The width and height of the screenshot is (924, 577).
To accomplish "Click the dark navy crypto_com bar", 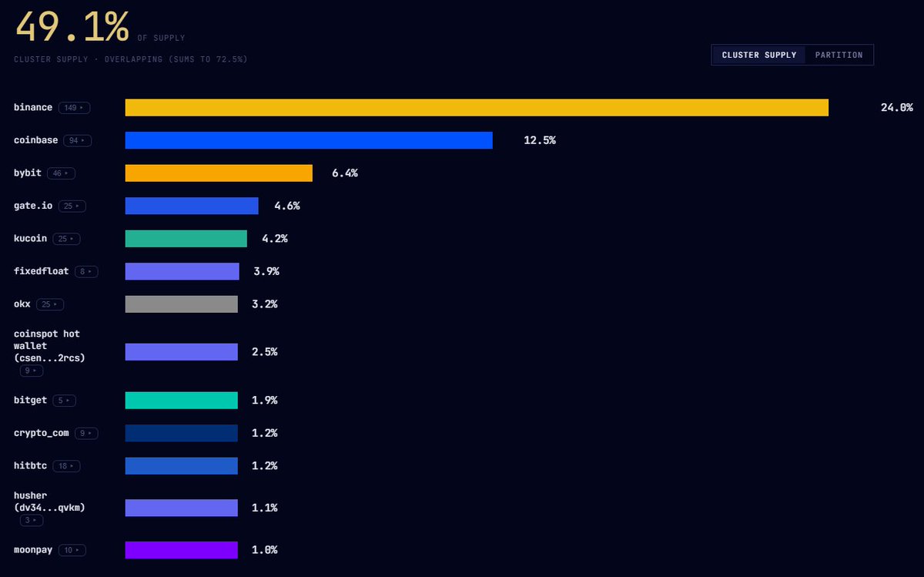I will (182, 433).
